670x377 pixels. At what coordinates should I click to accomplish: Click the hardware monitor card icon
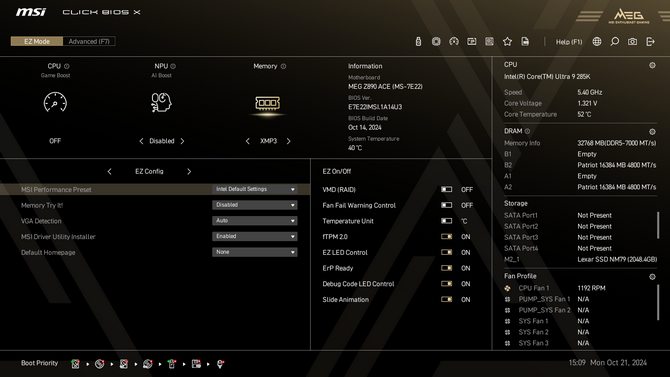[x=472, y=41]
